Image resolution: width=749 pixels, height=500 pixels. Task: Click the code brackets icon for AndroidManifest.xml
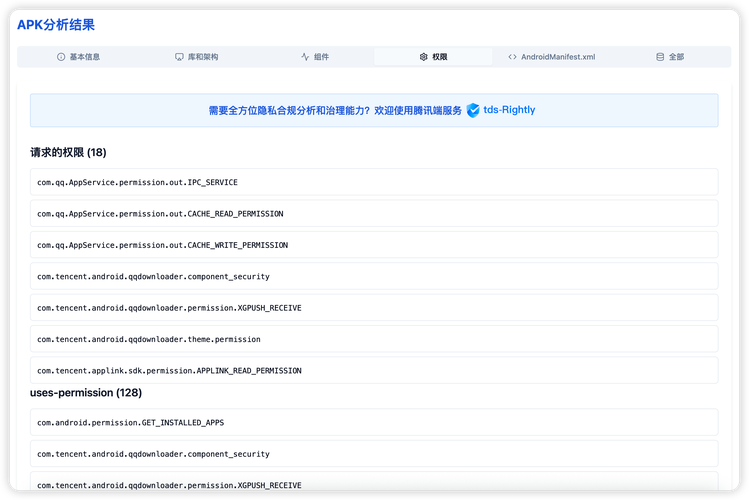(513, 57)
